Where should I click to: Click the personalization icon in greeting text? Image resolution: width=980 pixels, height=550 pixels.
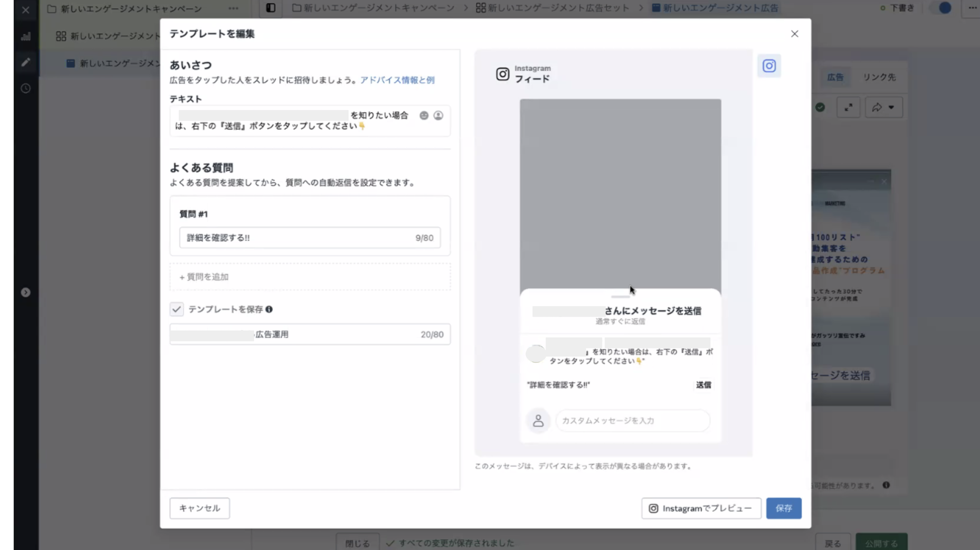coord(438,115)
